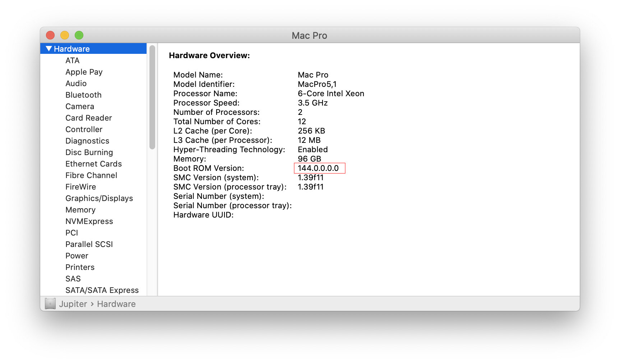This screenshot has height=364, width=620.
Task: Select ATA in the sidebar
Action: click(x=72, y=60)
